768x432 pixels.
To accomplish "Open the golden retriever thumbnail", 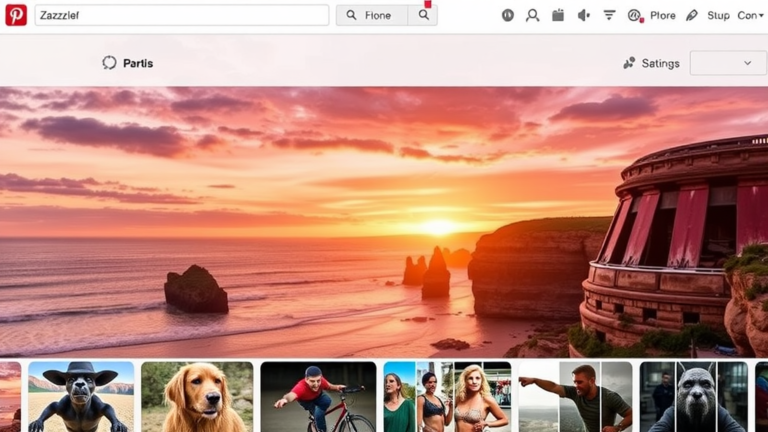I will (x=197, y=397).
